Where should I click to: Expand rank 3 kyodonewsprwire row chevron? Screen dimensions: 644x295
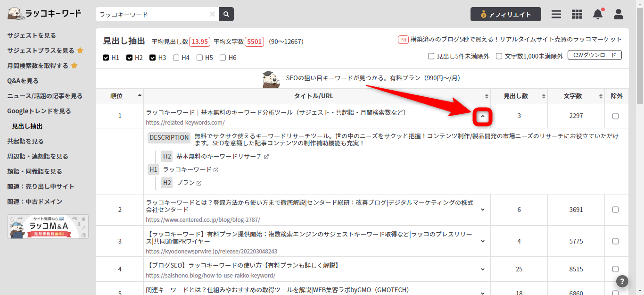483,241
